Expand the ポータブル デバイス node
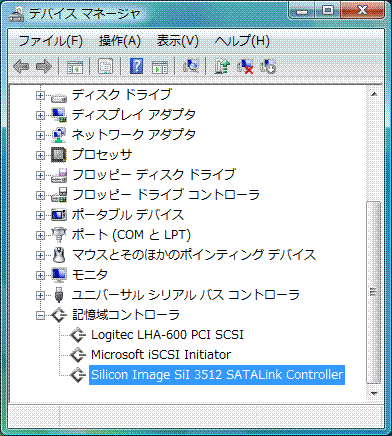Image resolution: width=392 pixels, height=436 pixels. 40,215
